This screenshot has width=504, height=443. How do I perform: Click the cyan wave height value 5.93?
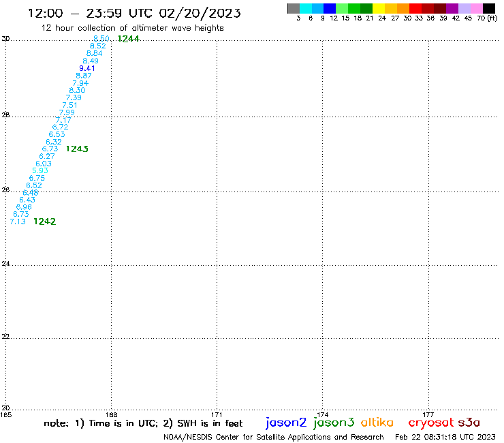click(x=40, y=170)
